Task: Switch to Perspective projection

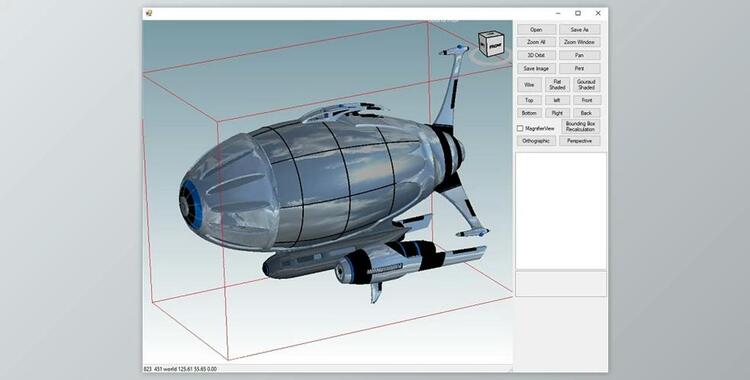Action: pyautogui.click(x=579, y=141)
